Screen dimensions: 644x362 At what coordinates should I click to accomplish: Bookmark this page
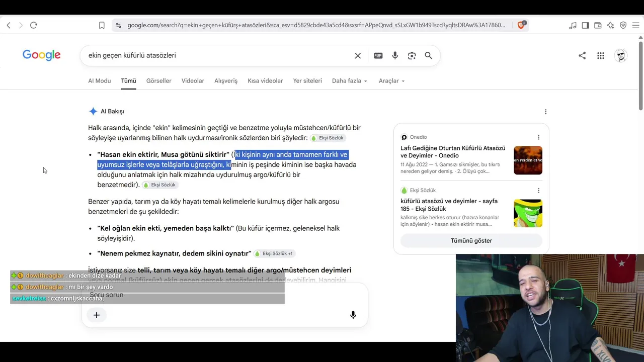pyautogui.click(x=102, y=25)
